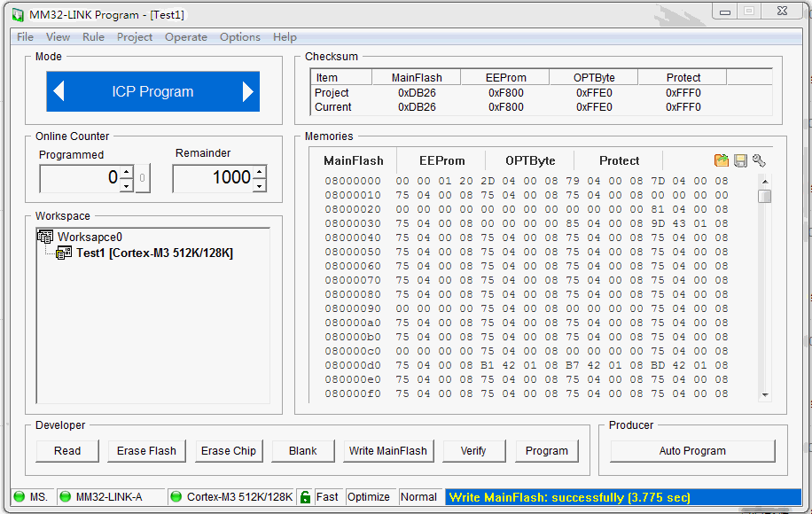Screen dimensions: 812x514
Task: Click the MS. green status indicator
Action: 20,497
